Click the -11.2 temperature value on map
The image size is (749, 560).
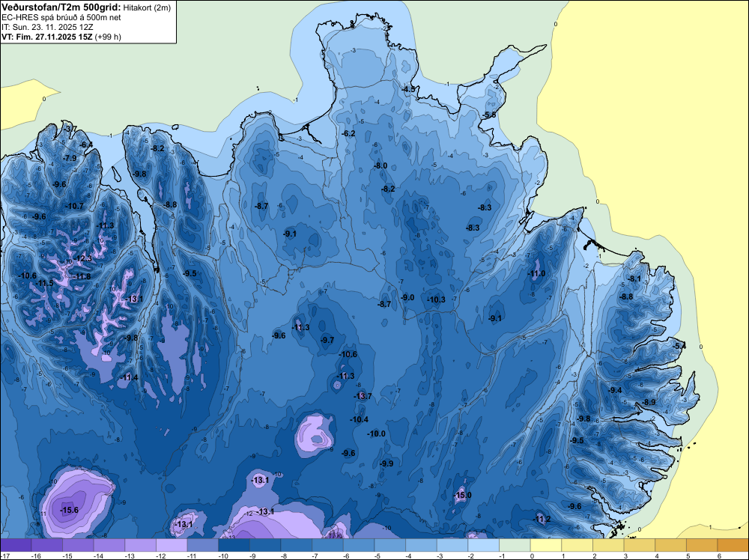[x=542, y=520]
